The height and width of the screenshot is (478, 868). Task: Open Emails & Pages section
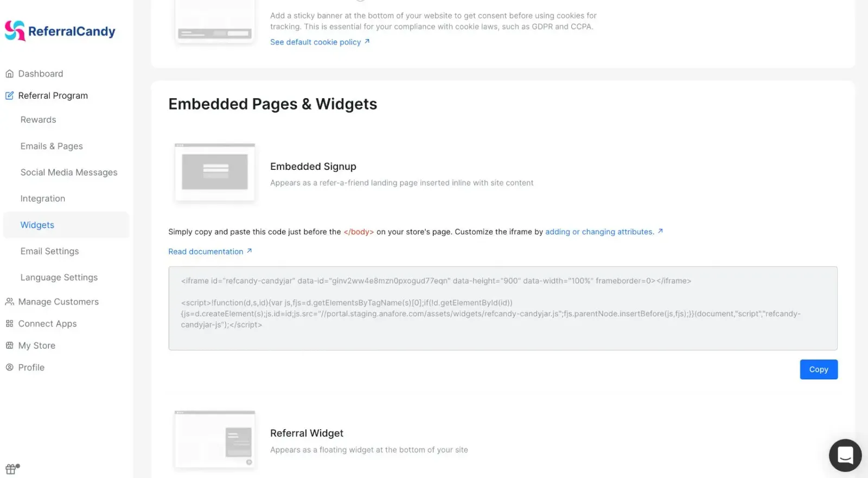tap(52, 146)
